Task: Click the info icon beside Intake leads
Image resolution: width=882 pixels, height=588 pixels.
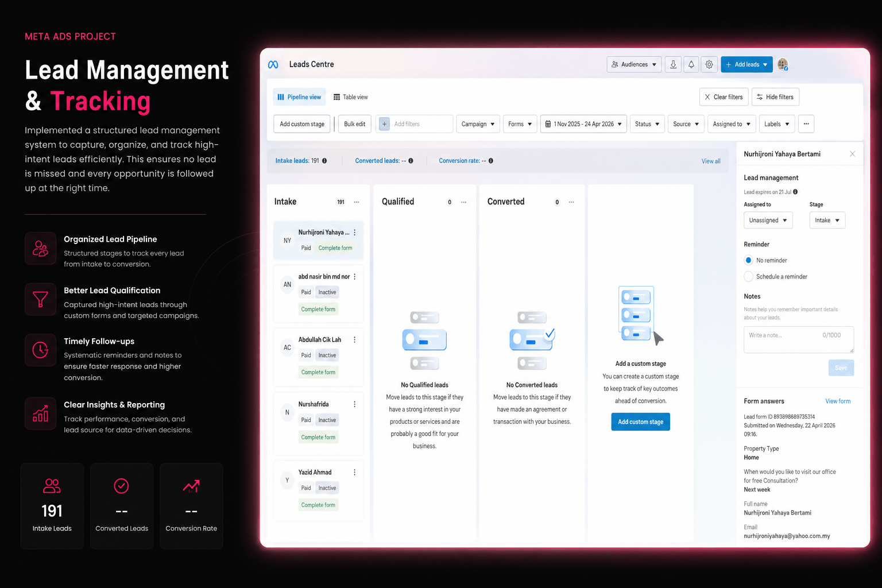Action: 324,161
